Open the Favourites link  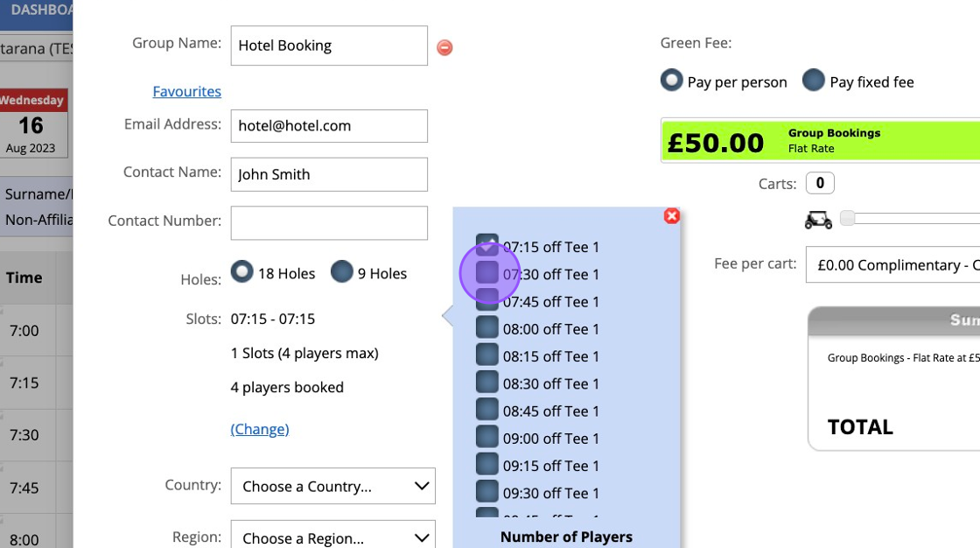[x=186, y=91]
